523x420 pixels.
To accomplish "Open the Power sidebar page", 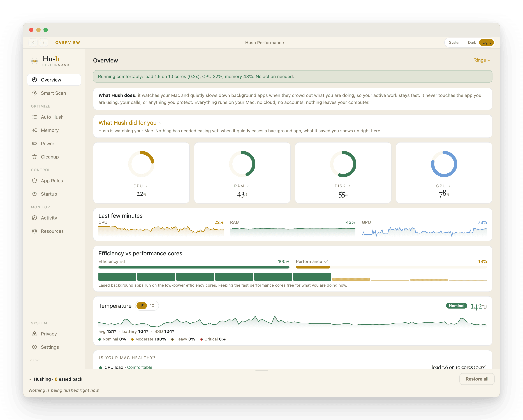I will coord(54,144).
